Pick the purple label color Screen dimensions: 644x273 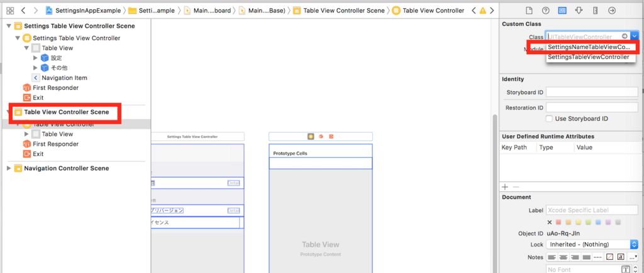coord(608,222)
